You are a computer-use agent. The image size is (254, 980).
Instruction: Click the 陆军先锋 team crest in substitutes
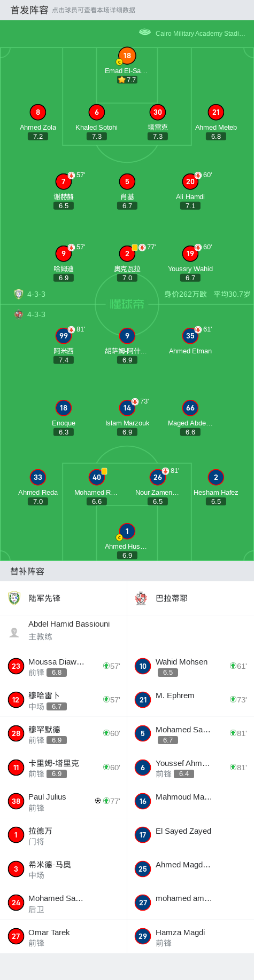tap(14, 598)
